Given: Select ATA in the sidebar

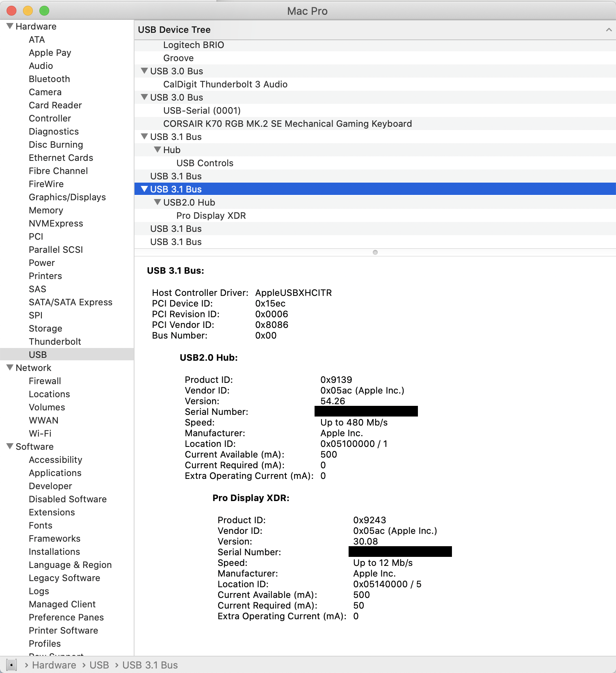Looking at the screenshot, I should (37, 40).
